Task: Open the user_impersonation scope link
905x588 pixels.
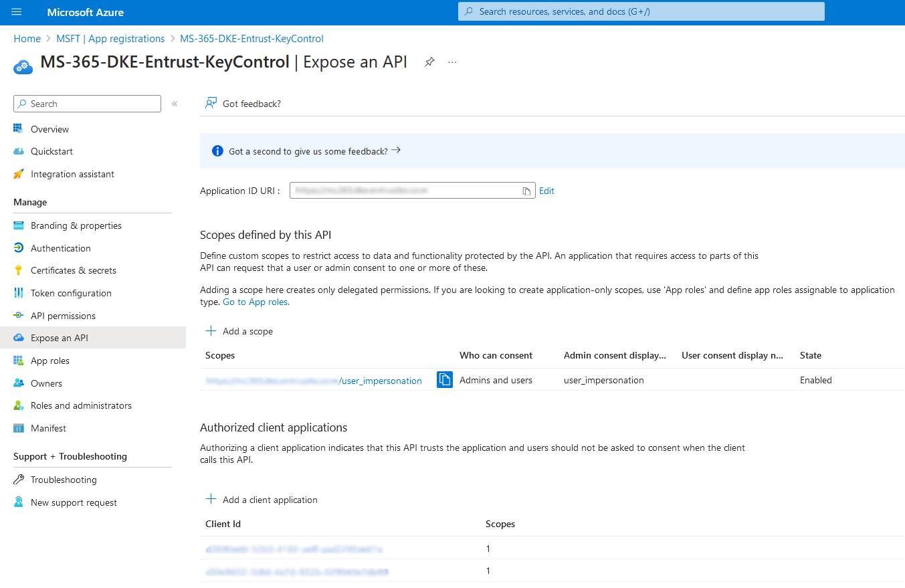Action: coord(314,381)
